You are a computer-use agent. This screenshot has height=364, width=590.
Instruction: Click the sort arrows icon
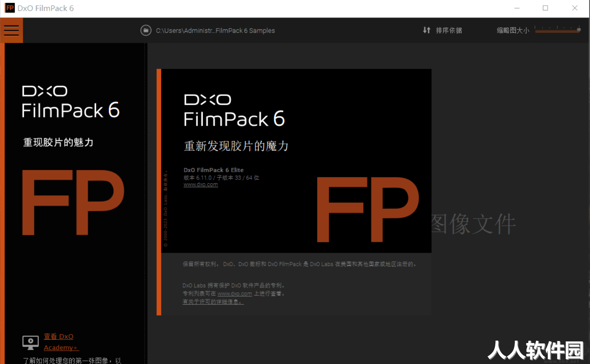pyautogui.click(x=426, y=30)
